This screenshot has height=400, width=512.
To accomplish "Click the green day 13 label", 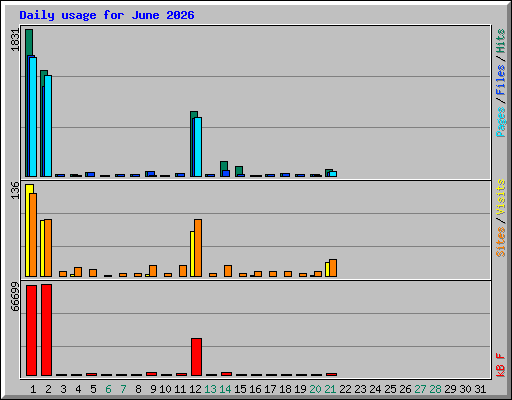I will click(210, 389).
